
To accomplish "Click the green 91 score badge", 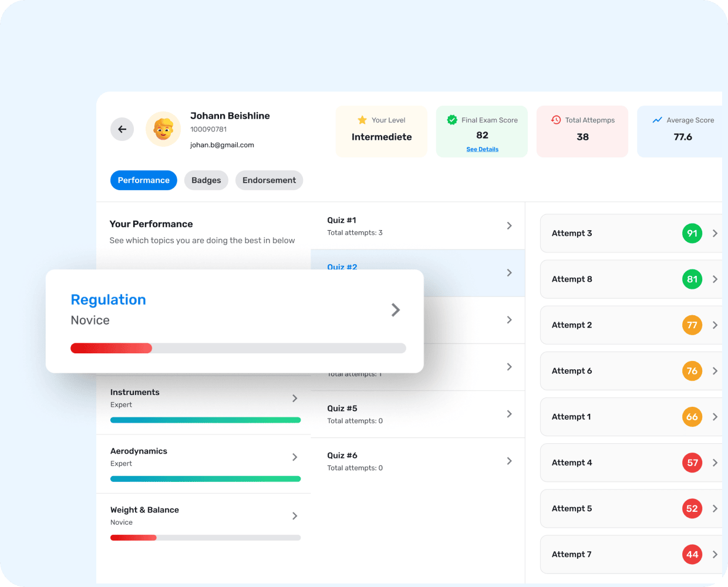I will [692, 233].
